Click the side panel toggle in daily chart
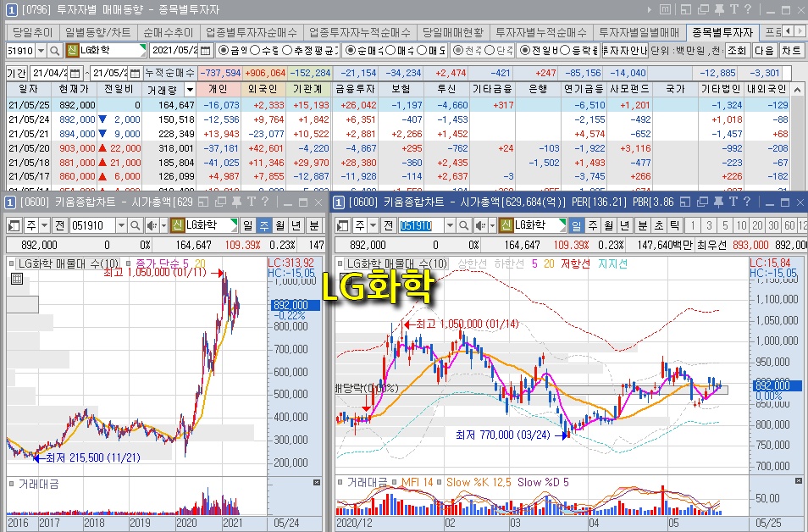This screenshot has height=532, width=808. click(x=343, y=225)
